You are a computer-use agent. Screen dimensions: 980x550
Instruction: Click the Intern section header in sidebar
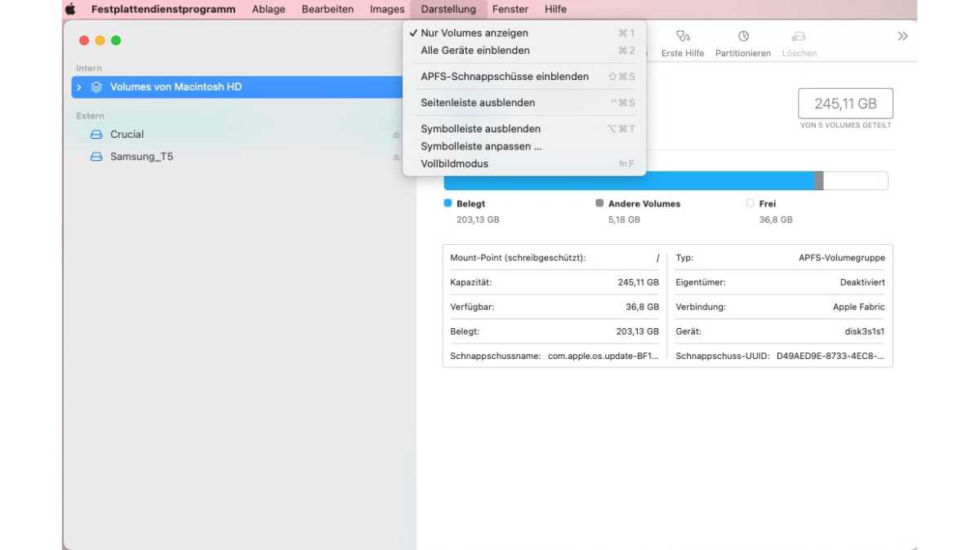[89, 69]
